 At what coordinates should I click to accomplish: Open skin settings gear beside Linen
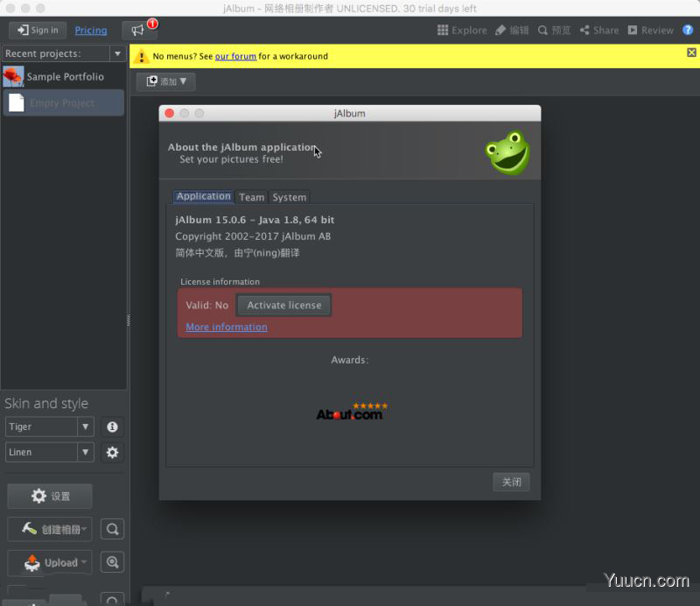(112, 452)
